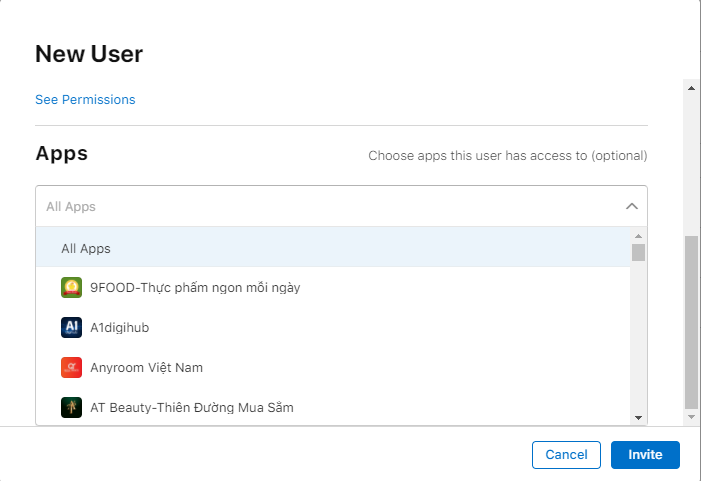Click the Cancel button

pyautogui.click(x=566, y=455)
